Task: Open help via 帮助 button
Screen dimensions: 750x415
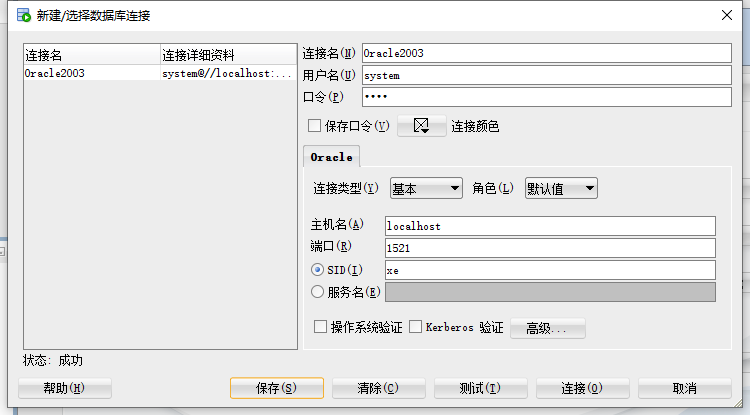Action: [65, 388]
